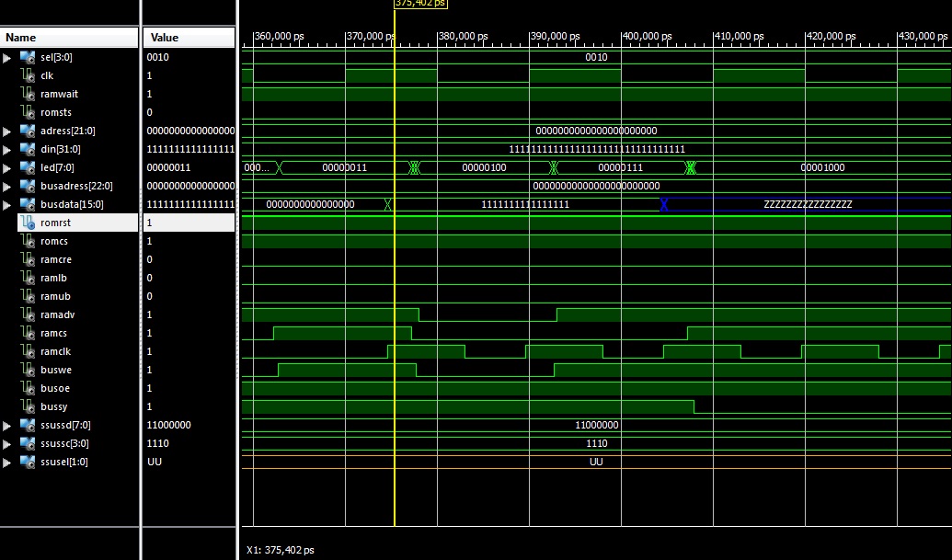Click the led waveform segment 00000100
This screenshot has height=560, width=952.
click(x=484, y=167)
